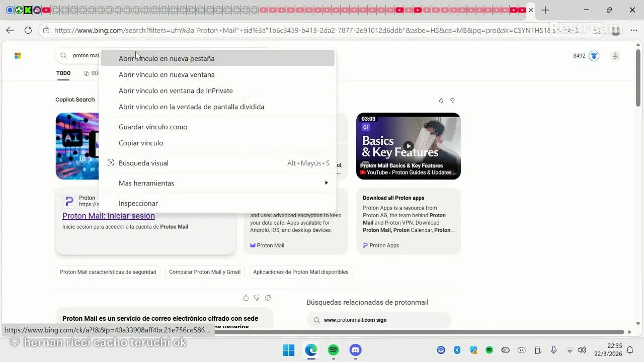Open the Microsoft Rewards medal icon
The height and width of the screenshot is (362, 644).
pos(594,56)
